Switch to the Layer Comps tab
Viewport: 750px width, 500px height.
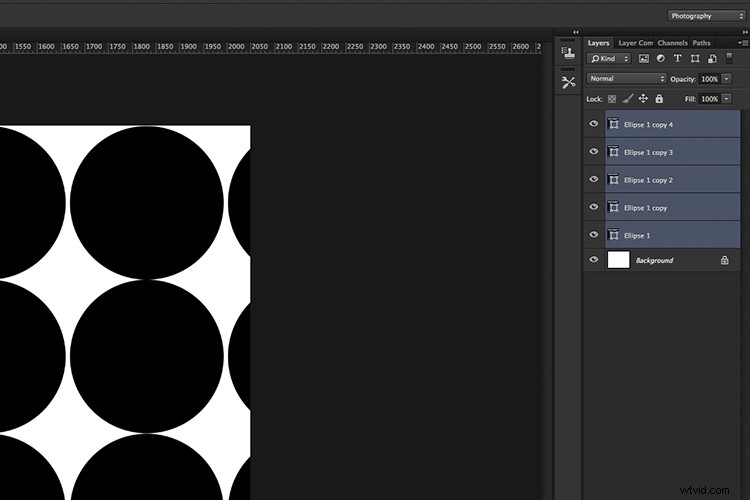click(635, 43)
